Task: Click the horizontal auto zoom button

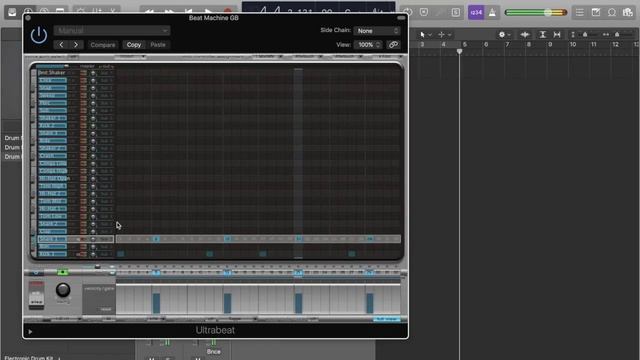Action: tap(557, 35)
